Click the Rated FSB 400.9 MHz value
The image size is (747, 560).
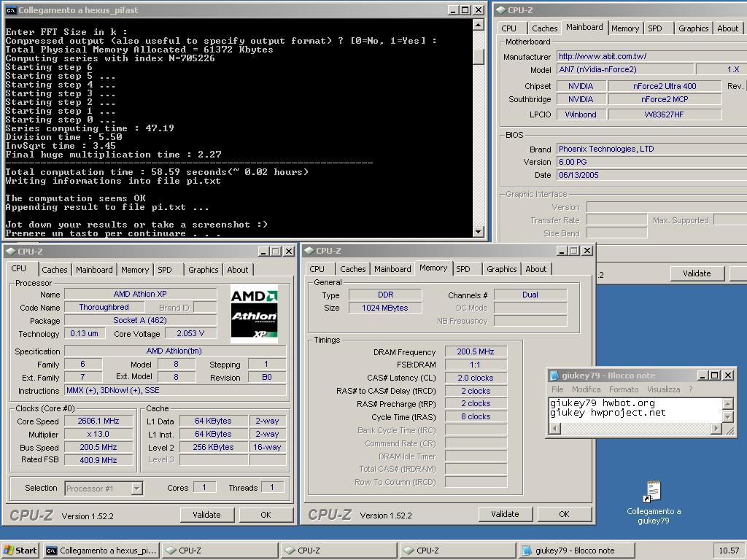(98, 460)
